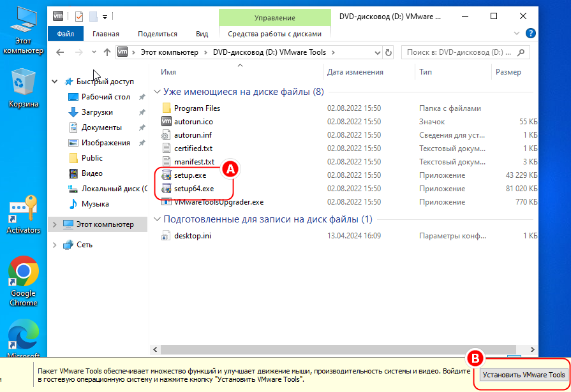Switch to the Вид ribbon tab
The height and width of the screenshot is (392, 571).
[x=202, y=34]
